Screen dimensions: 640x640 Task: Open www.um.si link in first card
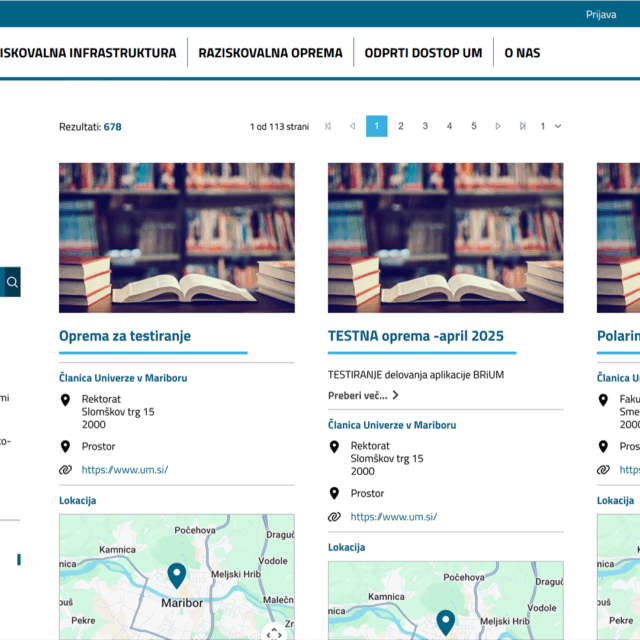[x=125, y=469]
